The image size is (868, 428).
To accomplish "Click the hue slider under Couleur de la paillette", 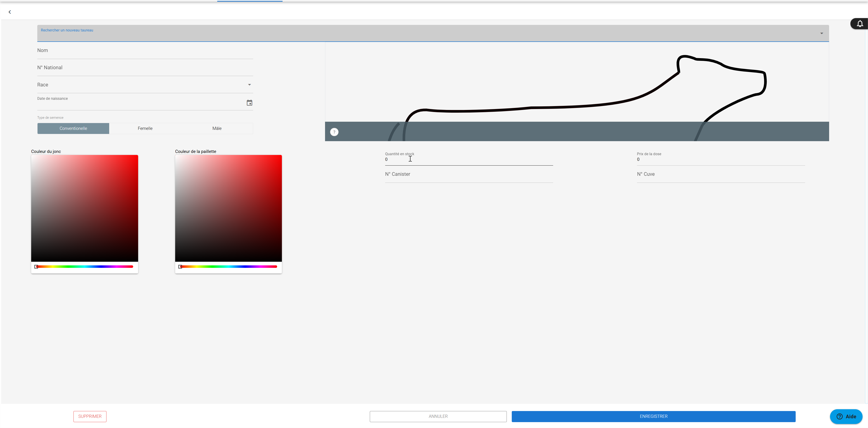I will 229,267.
